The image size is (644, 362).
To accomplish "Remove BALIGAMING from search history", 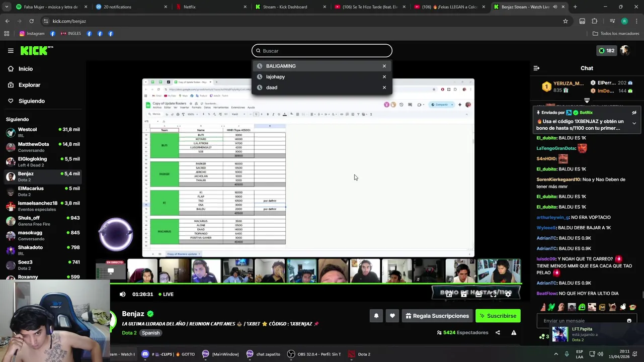I will pos(384,66).
